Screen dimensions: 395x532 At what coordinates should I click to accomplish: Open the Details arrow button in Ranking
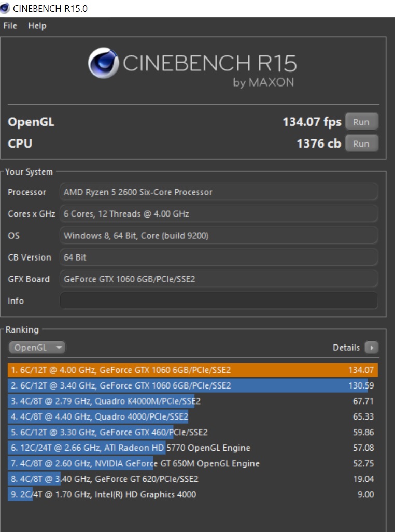(371, 348)
